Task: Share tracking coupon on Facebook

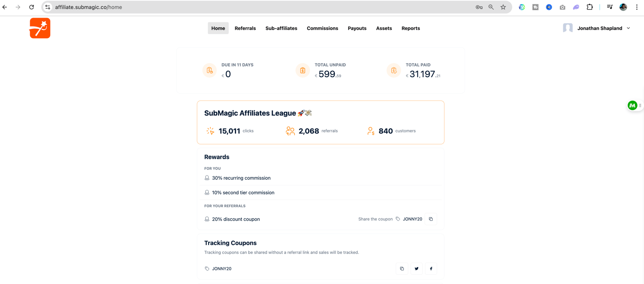Action: [431, 269]
